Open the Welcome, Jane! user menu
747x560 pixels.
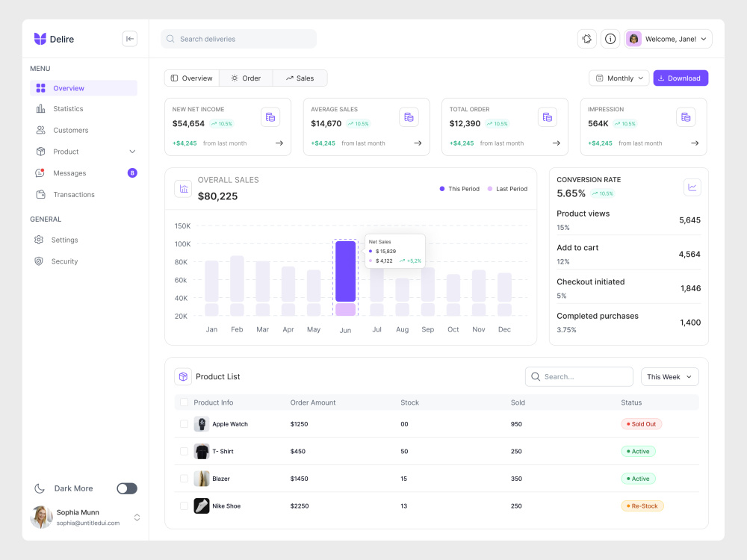[x=669, y=39]
